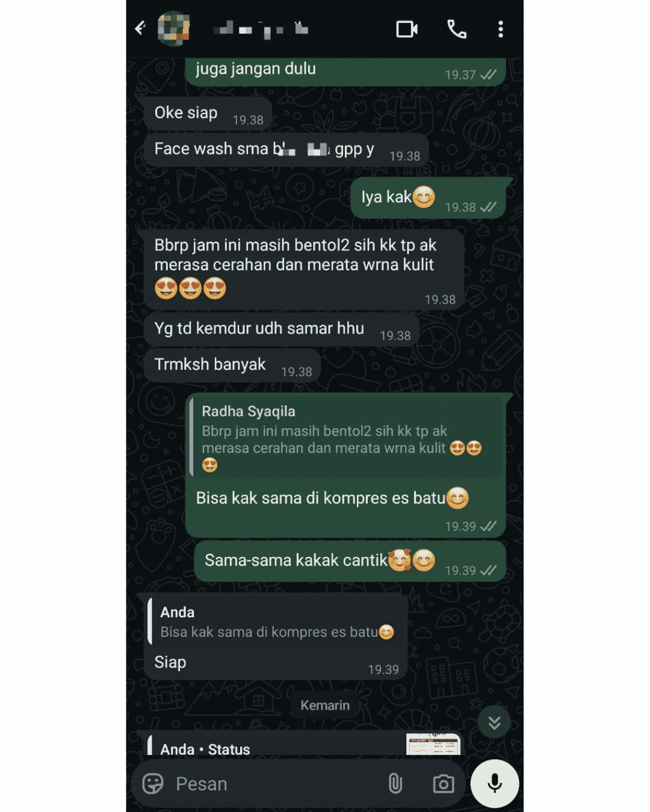650x812 pixels.
Task: Open the contact name in header
Action: pos(261,29)
